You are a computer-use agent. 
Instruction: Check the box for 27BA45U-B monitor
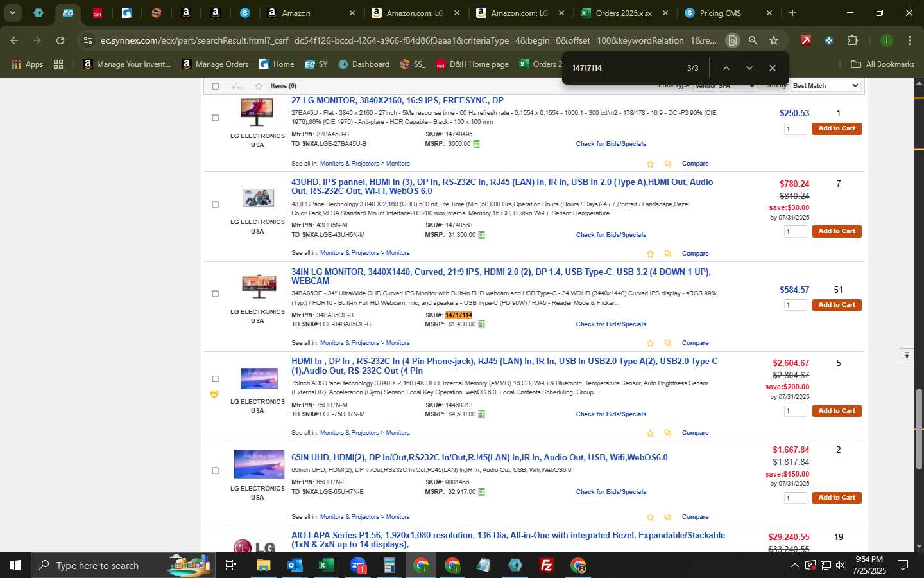coord(215,118)
